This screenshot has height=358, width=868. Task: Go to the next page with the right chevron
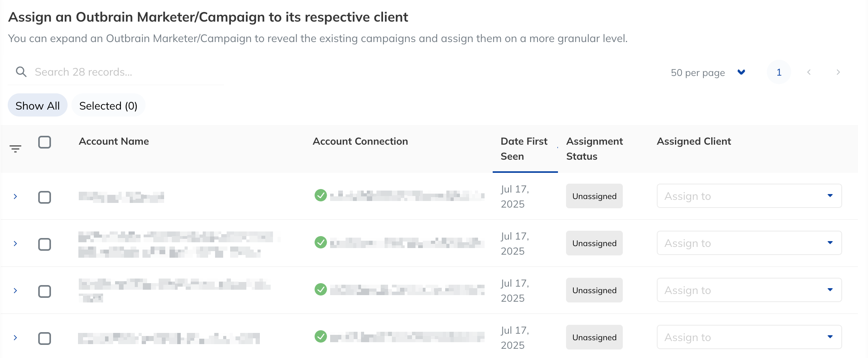point(838,72)
